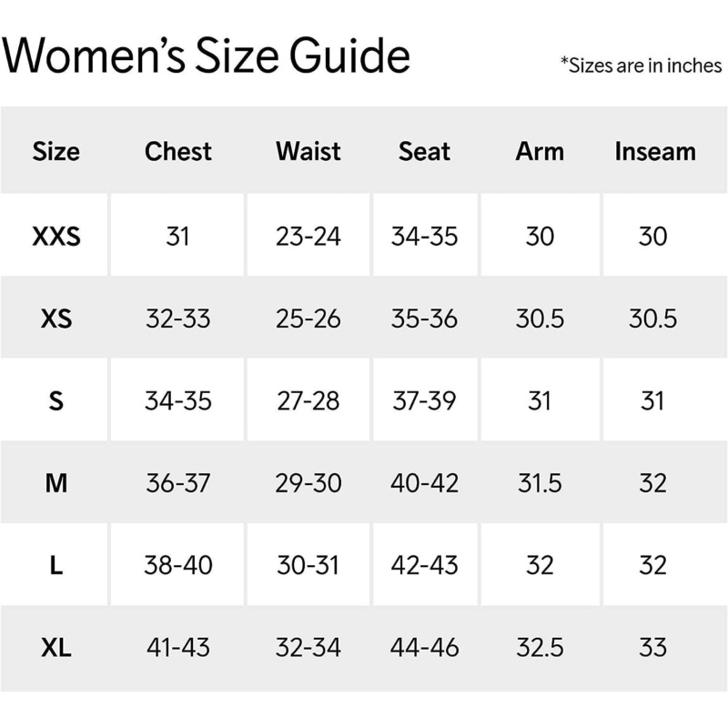This screenshot has width=728, height=728.
Task: Click the XS size row label
Action: 56,319
